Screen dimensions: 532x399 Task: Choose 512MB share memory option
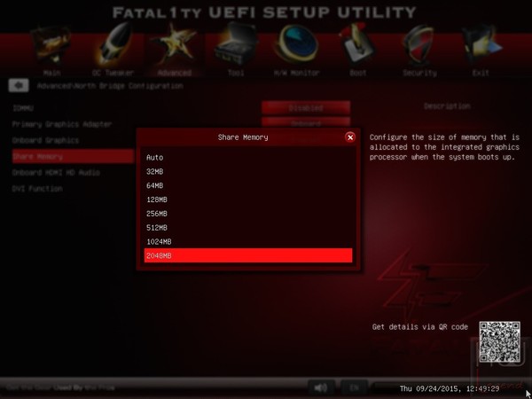248,228
